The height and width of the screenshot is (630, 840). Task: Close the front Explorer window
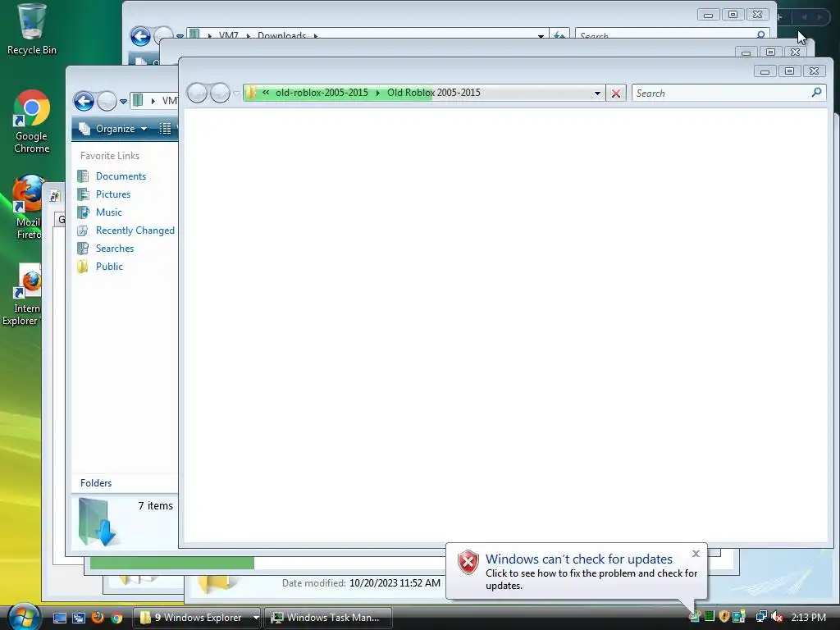(815, 71)
